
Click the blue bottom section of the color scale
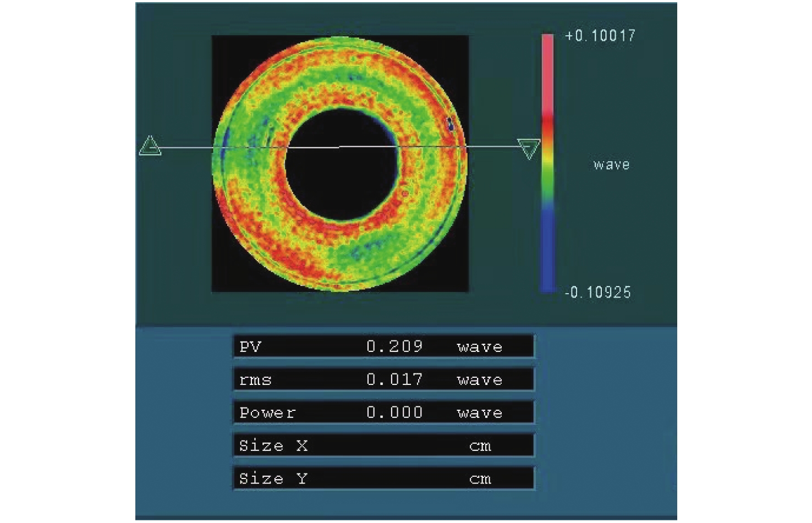point(547,247)
